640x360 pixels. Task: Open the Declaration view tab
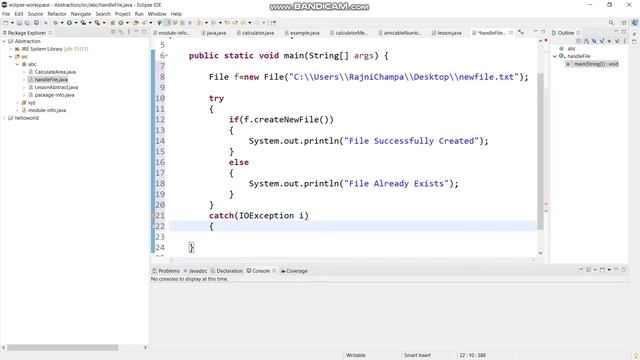click(x=227, y=271)
